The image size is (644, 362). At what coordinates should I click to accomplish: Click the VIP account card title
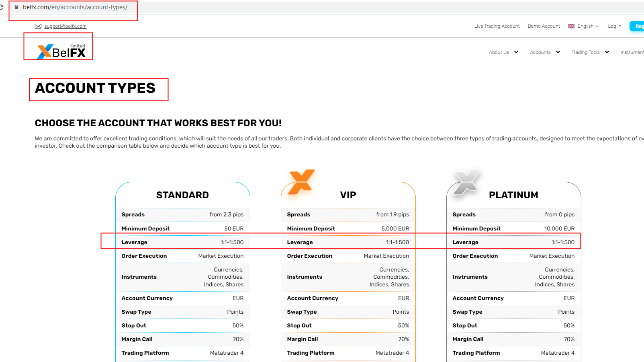pyautogui.click(x=348, y=195)
